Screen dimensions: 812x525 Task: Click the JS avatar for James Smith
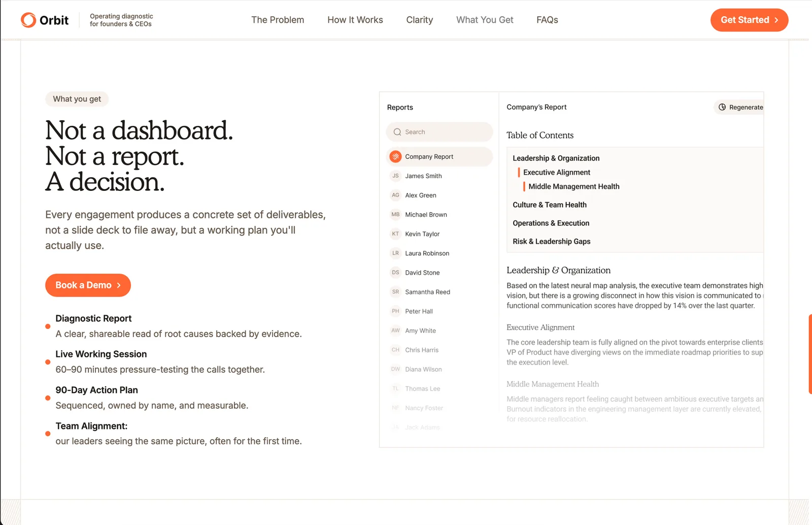(x=395, y=176)
